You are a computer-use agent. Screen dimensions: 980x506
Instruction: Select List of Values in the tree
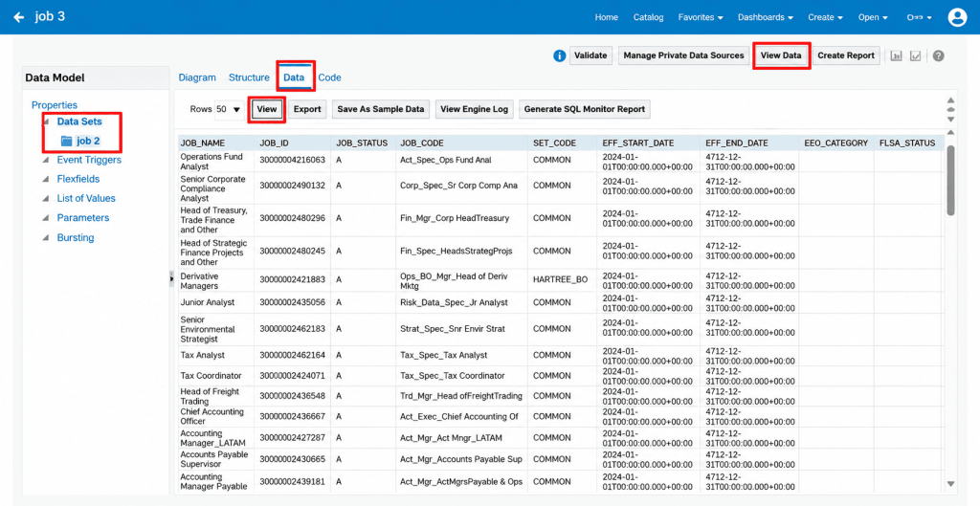pos(86,199)
